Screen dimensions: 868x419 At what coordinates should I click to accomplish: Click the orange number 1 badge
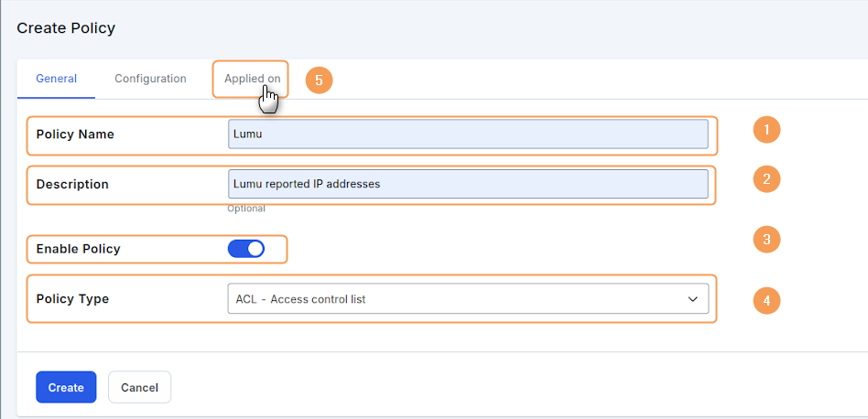click(x=766, y=131)
